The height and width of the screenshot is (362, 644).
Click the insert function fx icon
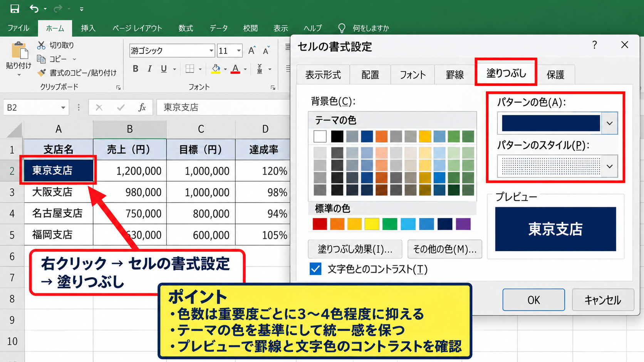coord(142,107)
